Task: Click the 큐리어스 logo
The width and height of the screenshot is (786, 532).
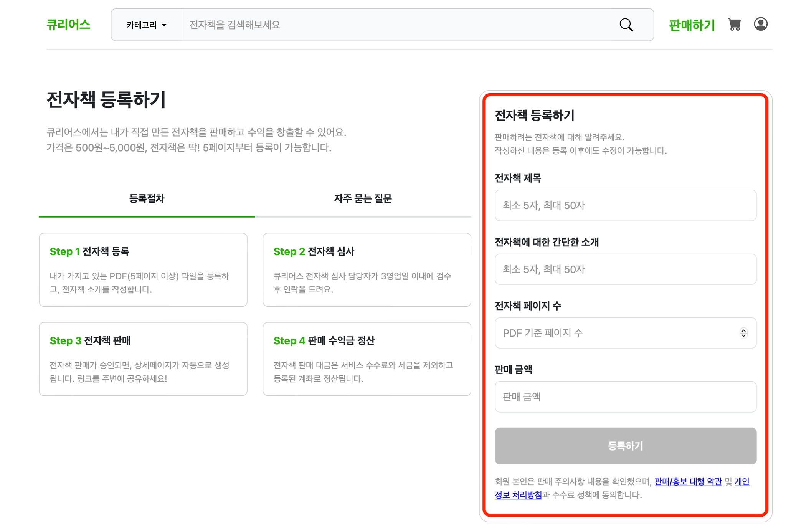Action: [x=68, y=25]
